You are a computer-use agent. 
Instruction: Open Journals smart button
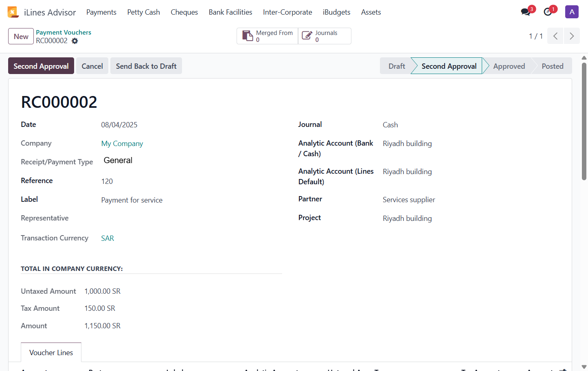[325, 36]
